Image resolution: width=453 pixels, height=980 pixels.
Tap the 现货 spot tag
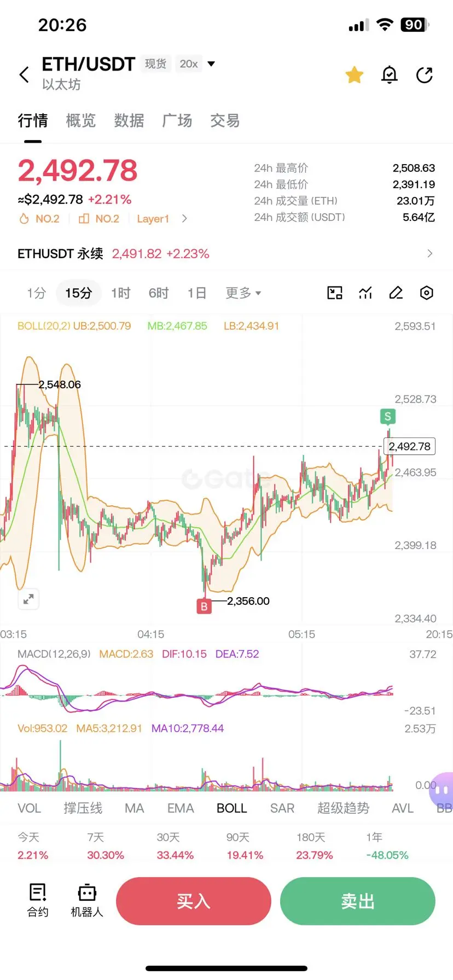click(x=155, y=64)
